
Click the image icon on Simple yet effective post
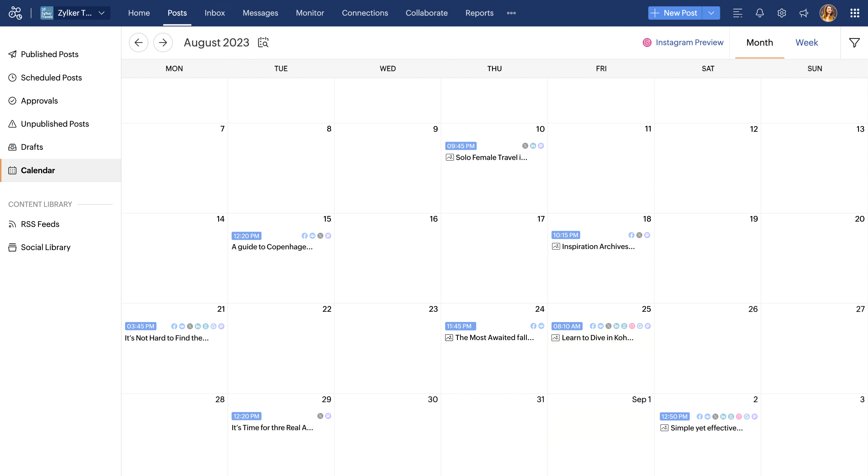(x=664, y=428)
